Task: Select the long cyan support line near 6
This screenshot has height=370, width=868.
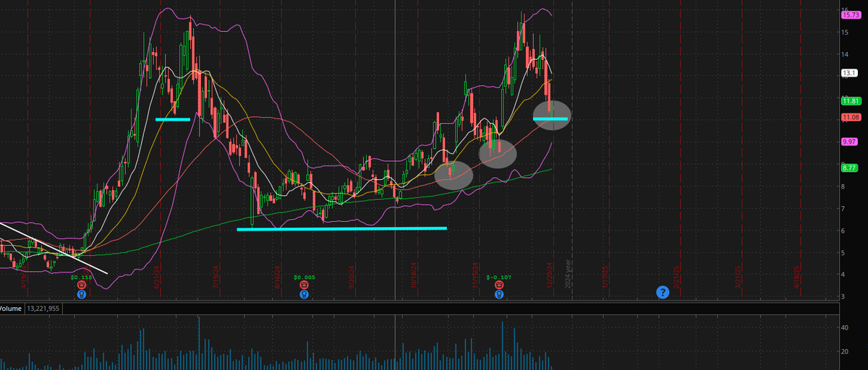Action: click(342, 229)
